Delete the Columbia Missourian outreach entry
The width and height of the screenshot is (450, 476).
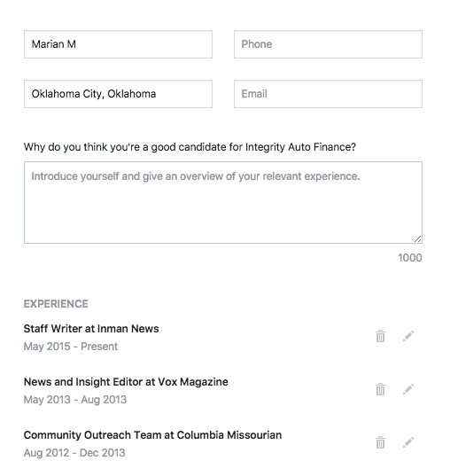pos(380,442)
